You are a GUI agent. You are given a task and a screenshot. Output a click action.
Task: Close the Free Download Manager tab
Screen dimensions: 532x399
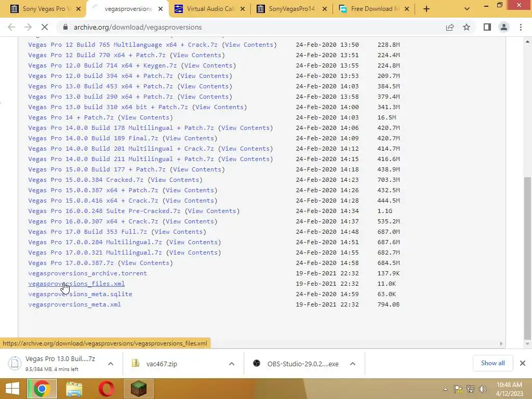407,9
